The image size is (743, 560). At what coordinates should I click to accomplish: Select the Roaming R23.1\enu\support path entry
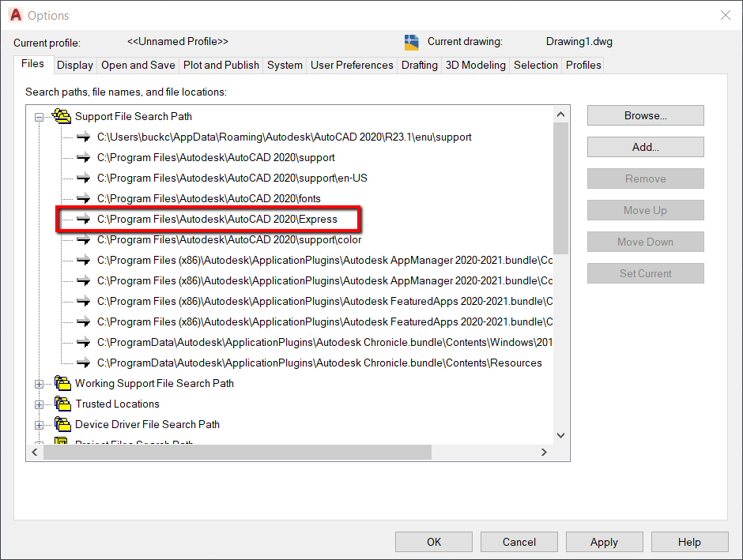pyautogui.click(x=285, y=137)
